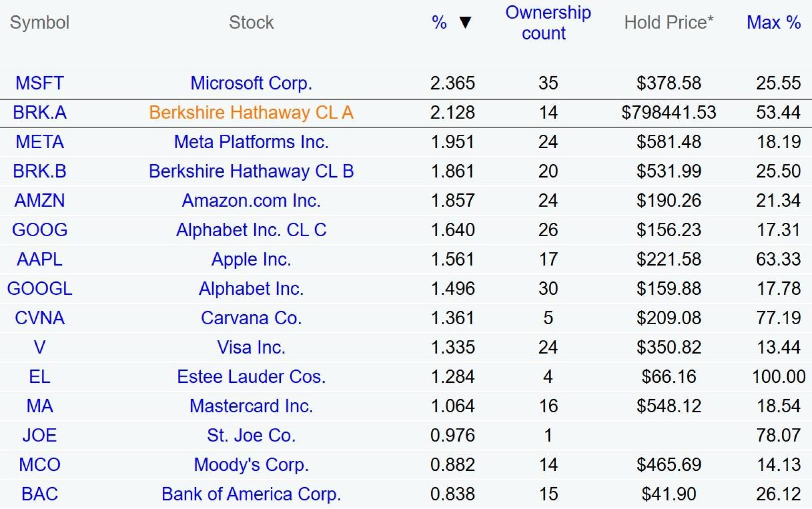Viewport: 812px width, 509px height.
Task: Click the BRK.A symbol
Action: [x=40, y=112]
